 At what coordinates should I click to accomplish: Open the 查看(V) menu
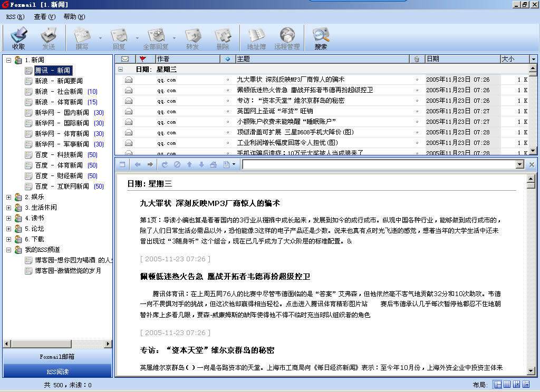[x=44, y=16]
